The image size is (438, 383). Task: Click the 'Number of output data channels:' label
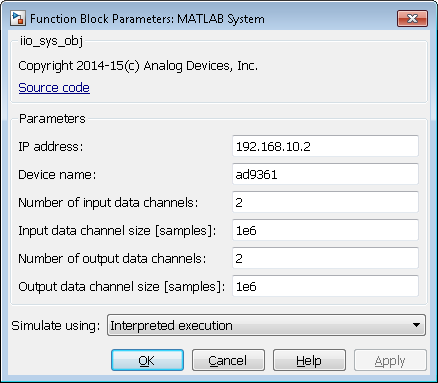pos(112,259)
